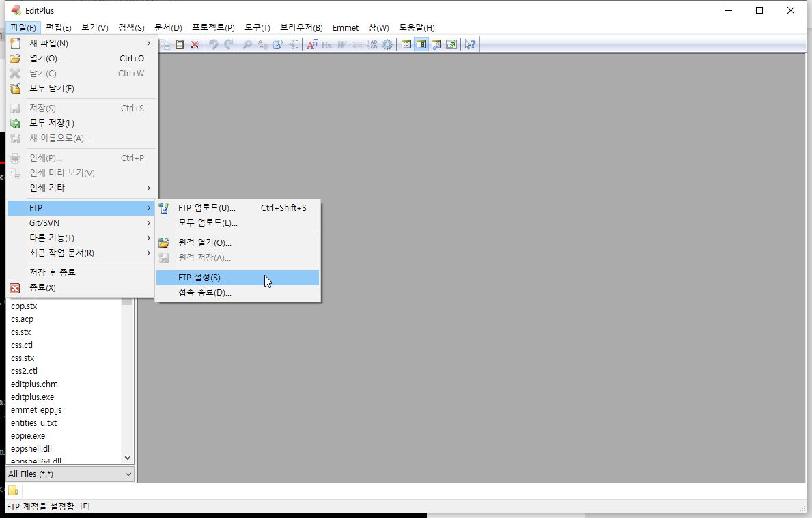Select css2.ctl in the file list

[25, 371]
